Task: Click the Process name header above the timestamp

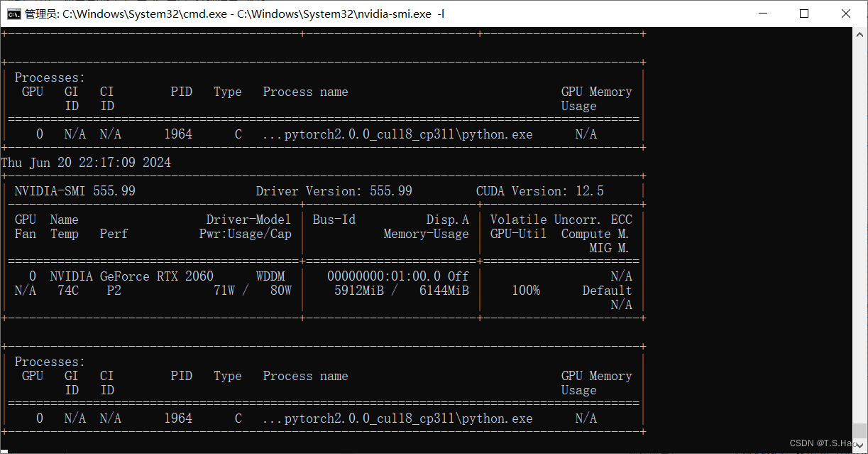Action: [306, 92]
